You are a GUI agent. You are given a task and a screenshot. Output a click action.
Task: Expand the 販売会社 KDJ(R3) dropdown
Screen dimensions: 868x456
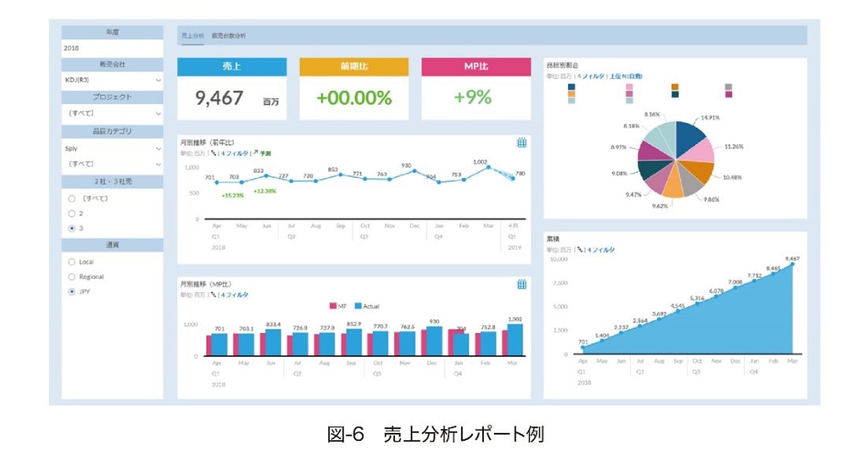pyautogui.click(x=158, y=80)
